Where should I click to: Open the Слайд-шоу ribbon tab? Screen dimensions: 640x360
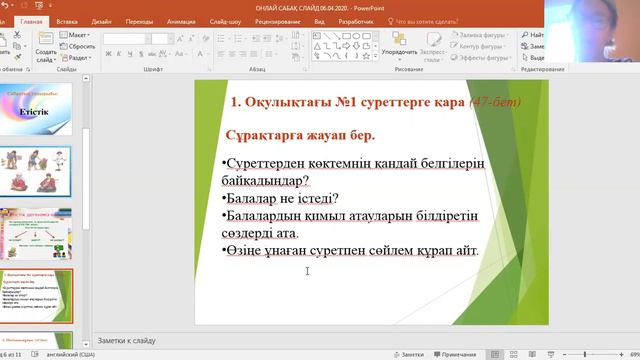click(225, 22)
